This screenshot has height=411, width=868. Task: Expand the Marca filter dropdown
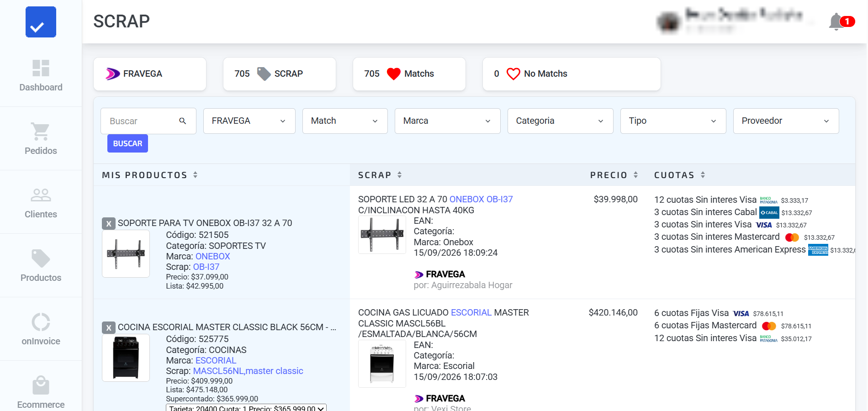tap(448, 121)
